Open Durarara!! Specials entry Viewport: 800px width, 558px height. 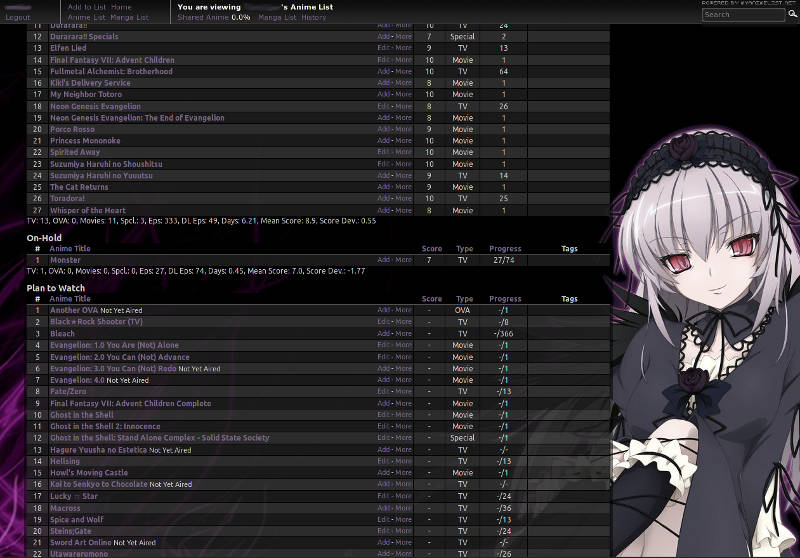coord(84,37)
